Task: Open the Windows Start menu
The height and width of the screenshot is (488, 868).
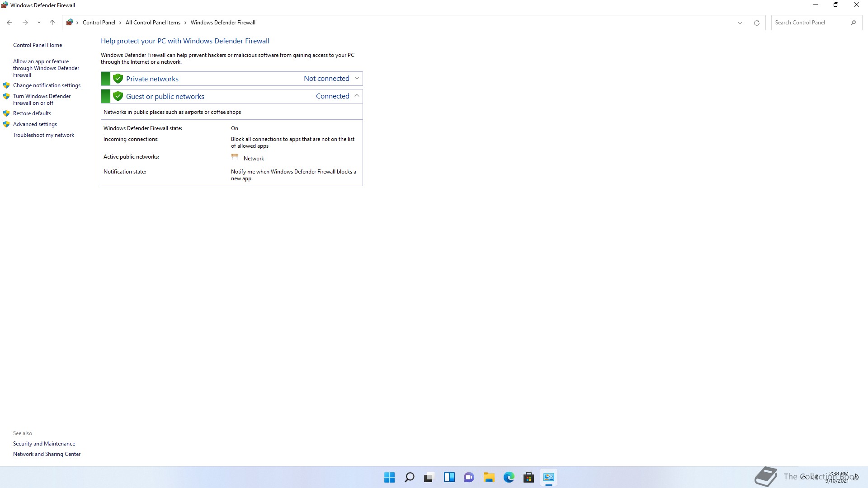Action: pos(389,478)
